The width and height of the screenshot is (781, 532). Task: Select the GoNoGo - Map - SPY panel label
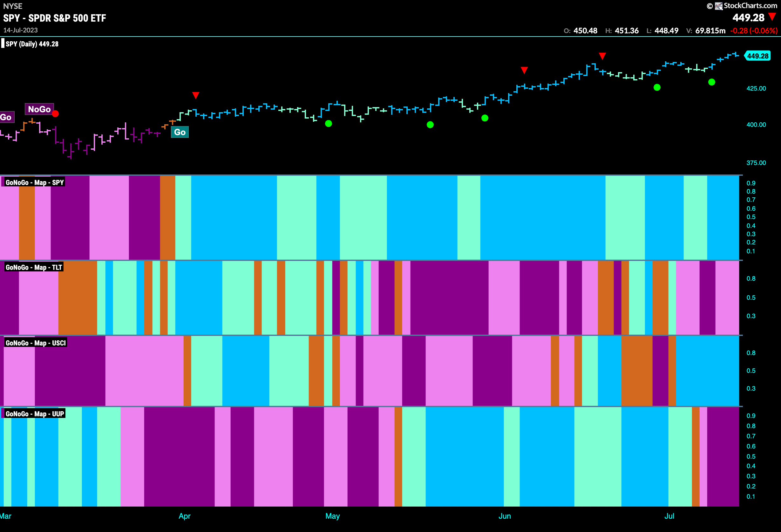[x=34, y=182]
